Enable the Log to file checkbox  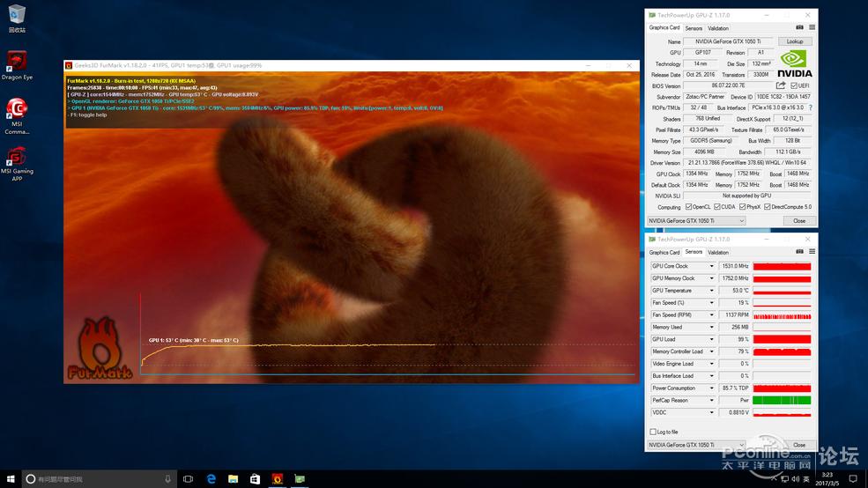coord(652,432)
